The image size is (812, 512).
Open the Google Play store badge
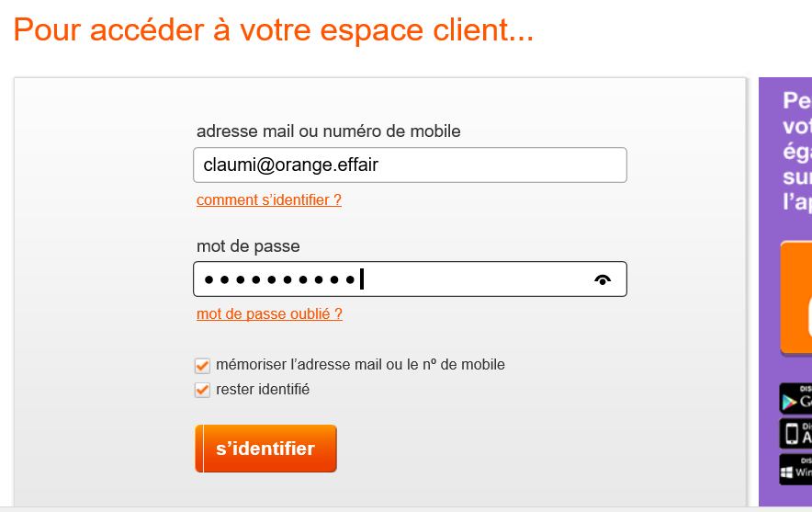796,399
